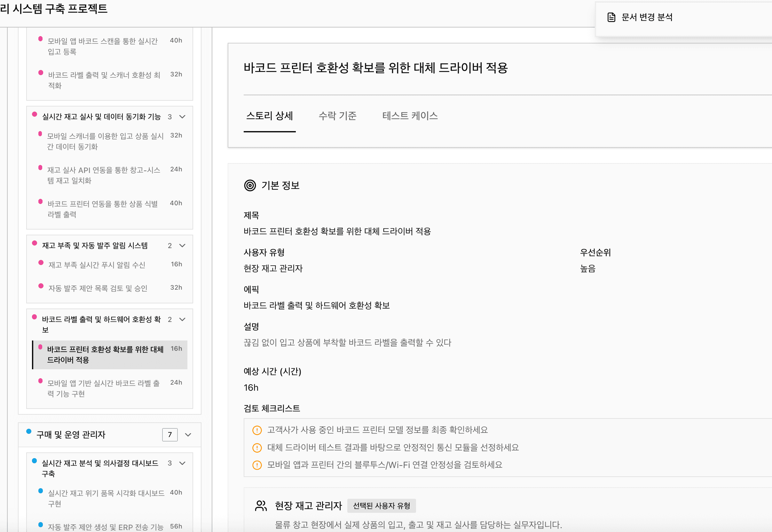Select story 재고 부족 실시간 푸시 알림 수신
Viewport: 772px width, 532px height.
click(x=97, y=265)
